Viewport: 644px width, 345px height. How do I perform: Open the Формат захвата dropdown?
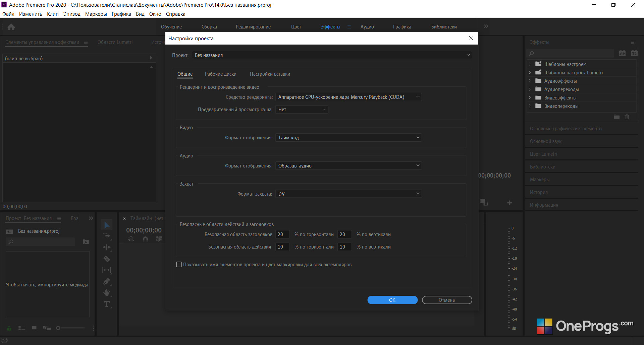pos(348,194)
